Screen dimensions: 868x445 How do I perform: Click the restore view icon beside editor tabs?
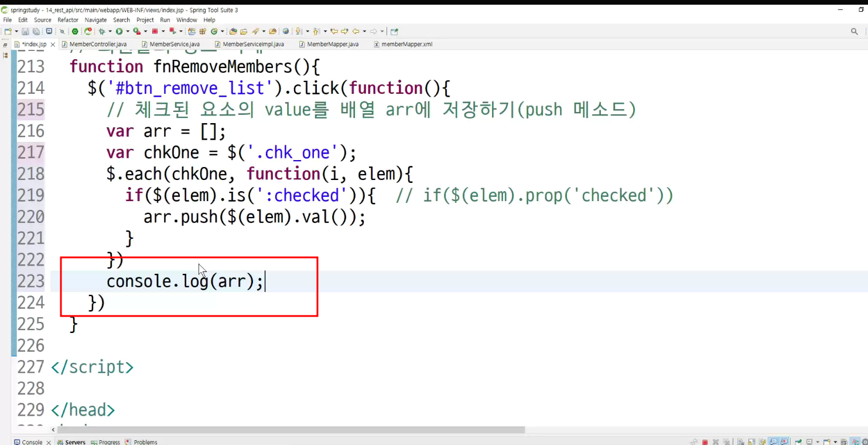tap(4, 45)
